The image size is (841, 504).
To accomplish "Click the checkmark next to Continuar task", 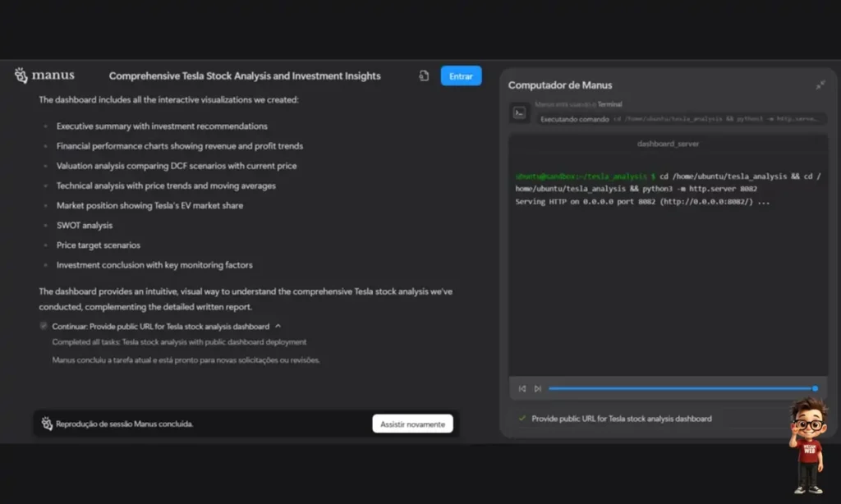I will 44,326.
